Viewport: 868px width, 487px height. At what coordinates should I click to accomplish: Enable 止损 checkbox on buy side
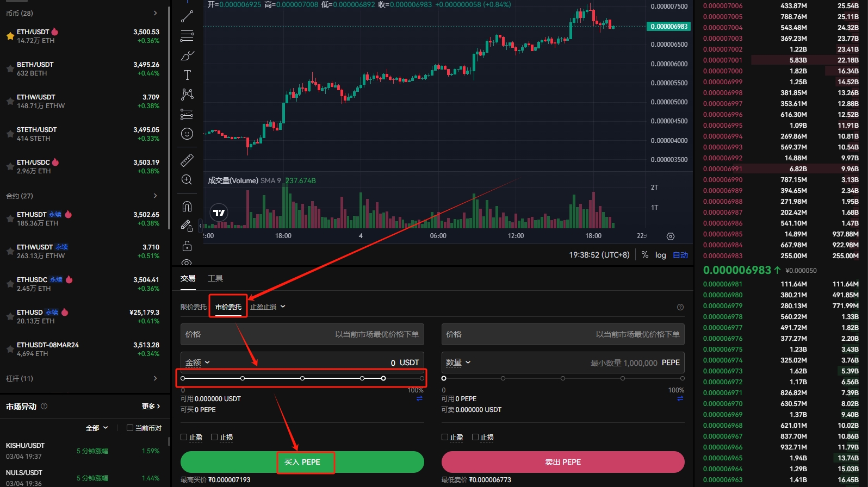pyautogui.click(x=214, y=437)
